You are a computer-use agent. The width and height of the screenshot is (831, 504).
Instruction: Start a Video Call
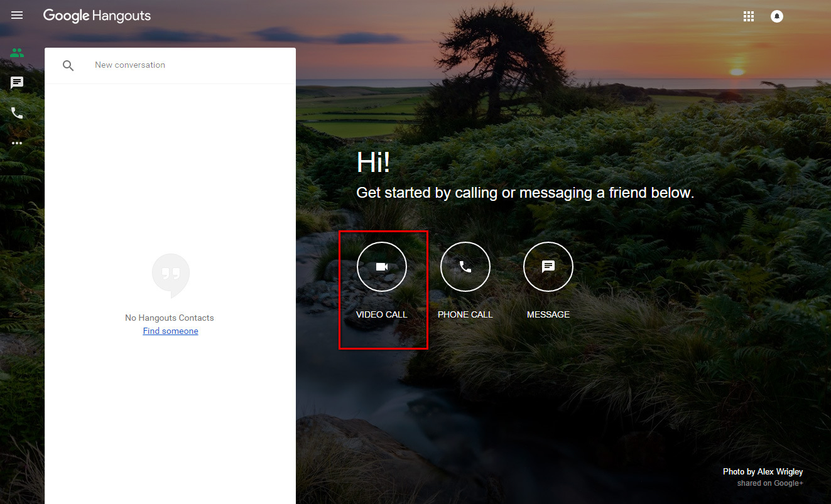pos(382,266)
